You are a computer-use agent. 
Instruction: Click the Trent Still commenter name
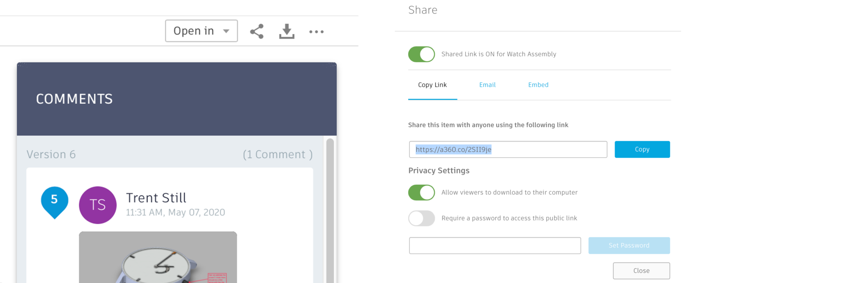[x=156, y=198]
